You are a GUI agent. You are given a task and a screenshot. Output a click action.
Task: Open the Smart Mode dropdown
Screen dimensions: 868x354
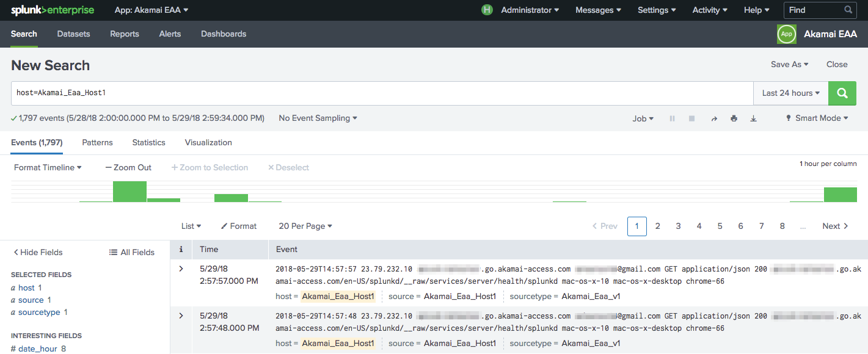point(817,118)
